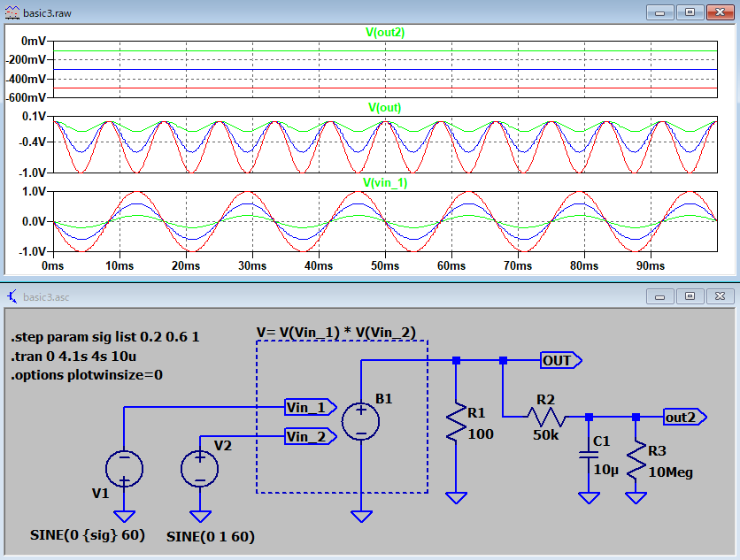Image resolution: width=740 pixels, height=560 pixels.
Task: Maximize the basic3.raw waveform window
Action: pyautogui.click(x=690, y=12)
